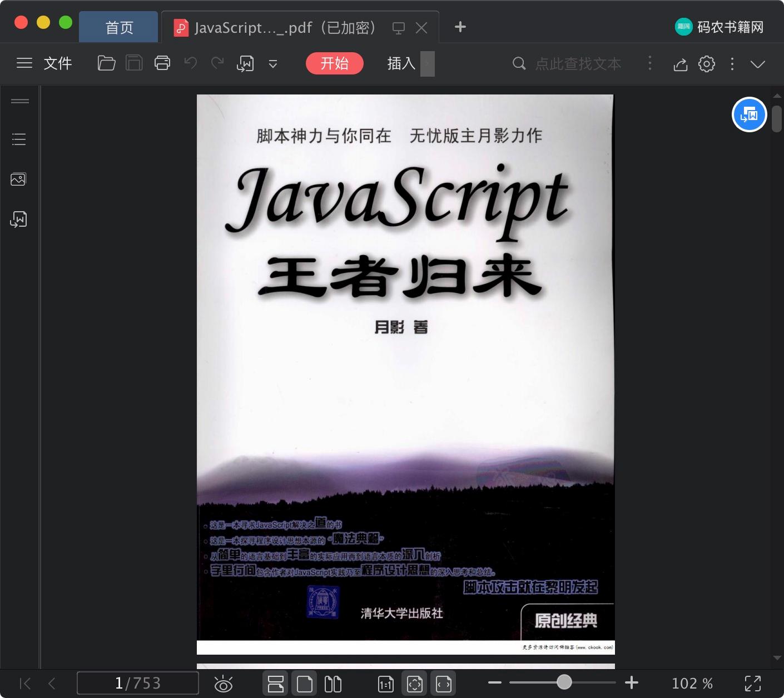Open the 文件 menu

pyautogui.click(x=58, y=63)
